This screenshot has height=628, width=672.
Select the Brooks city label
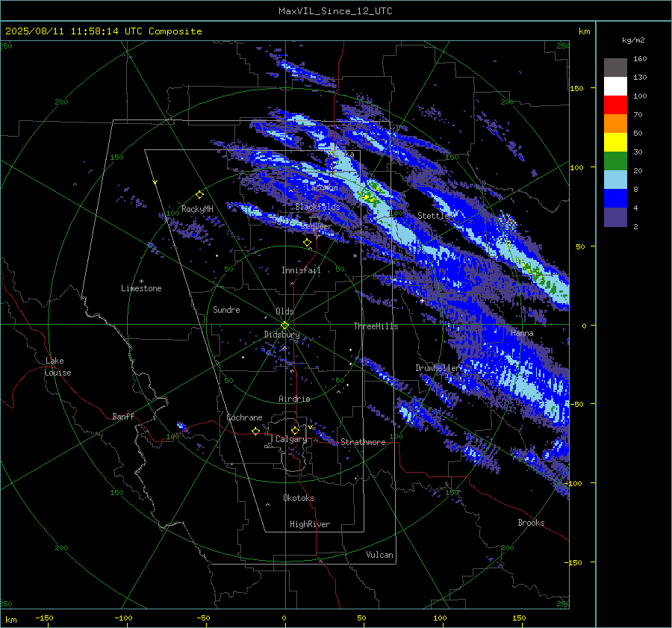tap(531, 523)
